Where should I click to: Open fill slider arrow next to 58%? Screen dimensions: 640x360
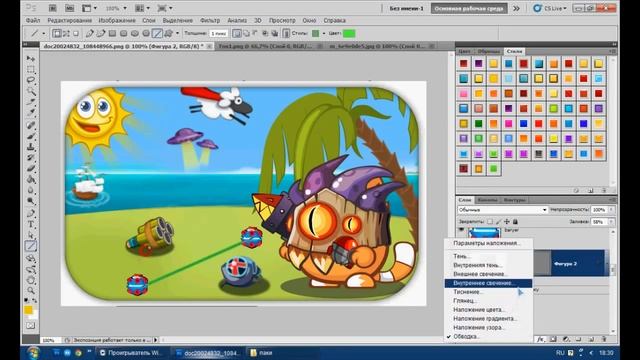(x=611, y=222)
